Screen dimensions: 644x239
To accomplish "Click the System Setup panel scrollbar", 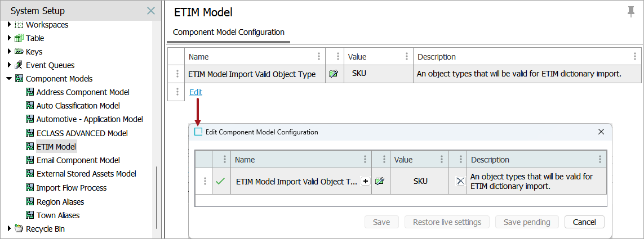I will (x=156, y=197).
